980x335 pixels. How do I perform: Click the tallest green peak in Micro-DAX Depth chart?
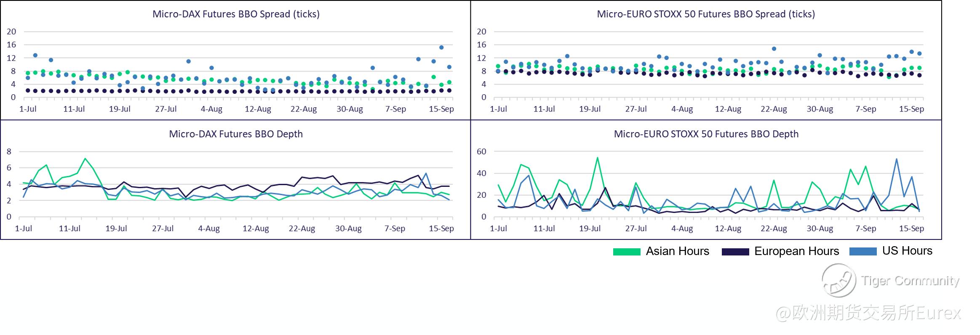click(85, 159)
